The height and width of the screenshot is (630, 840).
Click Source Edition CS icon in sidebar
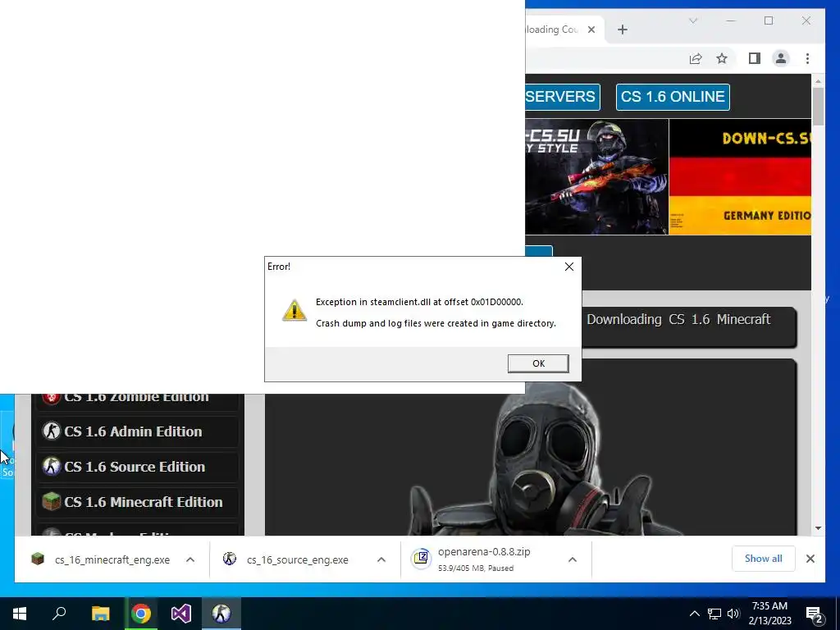click(52, 467)
